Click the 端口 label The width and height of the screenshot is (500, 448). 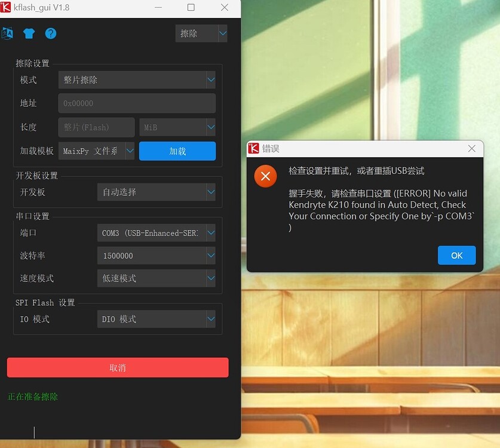(28, 233)
